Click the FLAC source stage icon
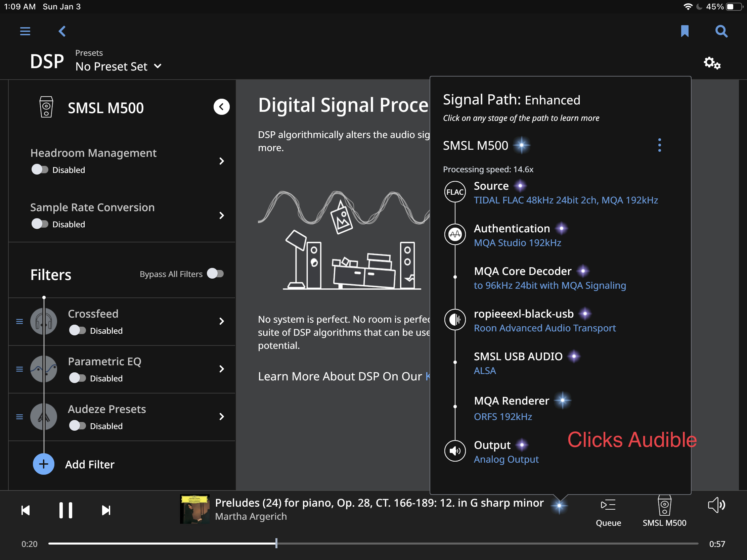The width and height of the screenshot is (747, 560). click(455, 192)
